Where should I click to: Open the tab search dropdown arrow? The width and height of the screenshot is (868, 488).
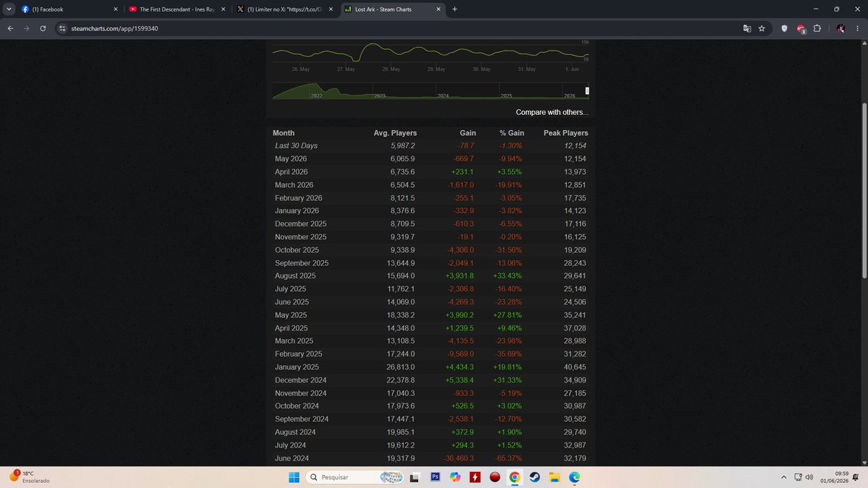pos(9,9)
